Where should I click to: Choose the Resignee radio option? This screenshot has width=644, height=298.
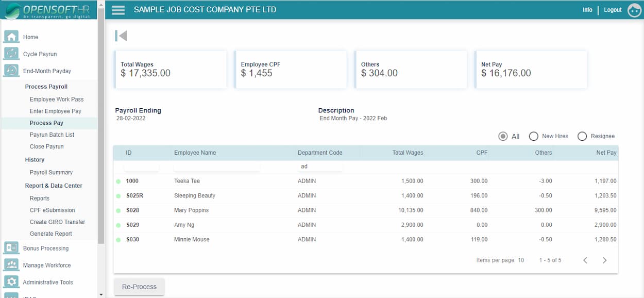(x=582, y=136)
